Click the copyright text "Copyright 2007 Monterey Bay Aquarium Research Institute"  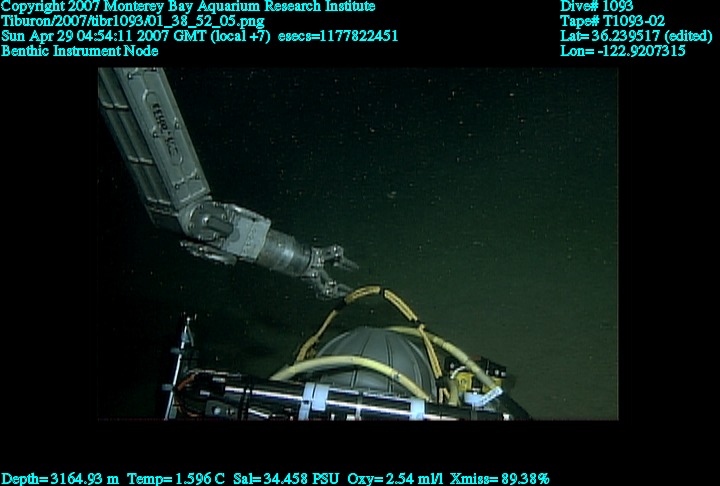tap(188, 7)
